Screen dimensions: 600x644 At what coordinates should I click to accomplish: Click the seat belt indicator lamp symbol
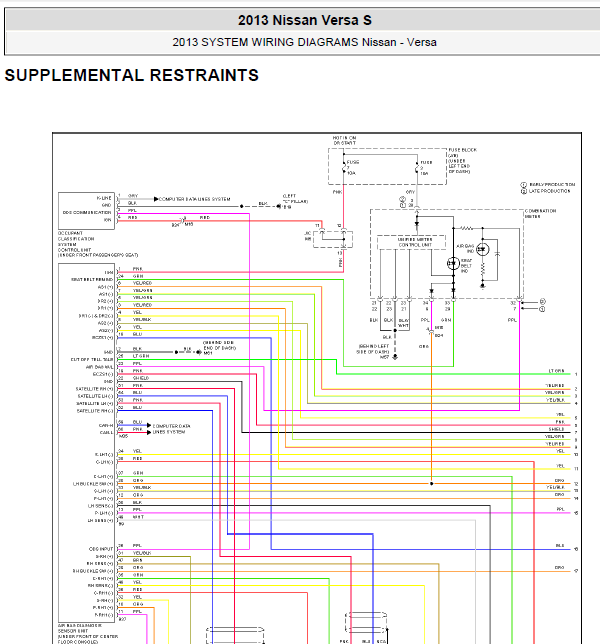point(453,263)
